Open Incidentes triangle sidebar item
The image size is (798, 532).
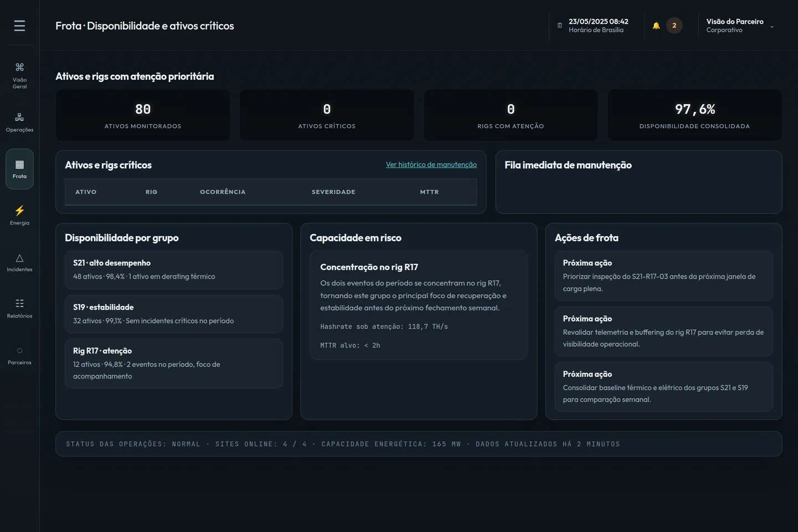coord(19,262)
